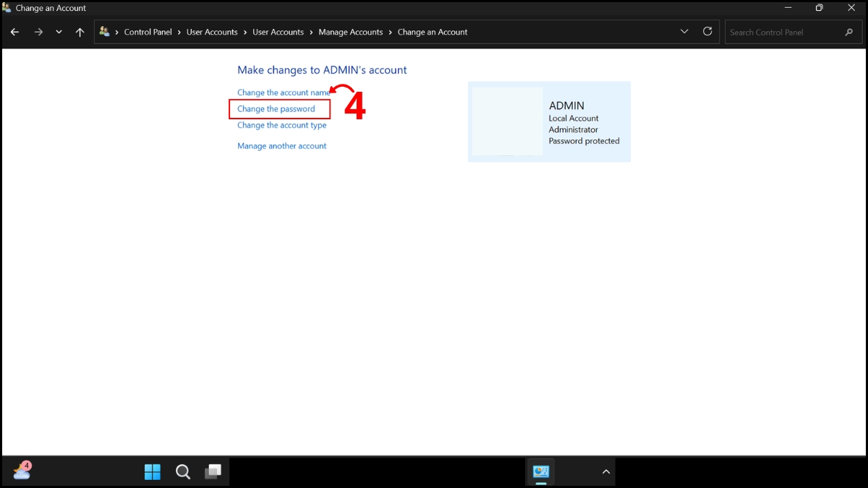Expand hidden icons in the system tray

tap(605, 471)
